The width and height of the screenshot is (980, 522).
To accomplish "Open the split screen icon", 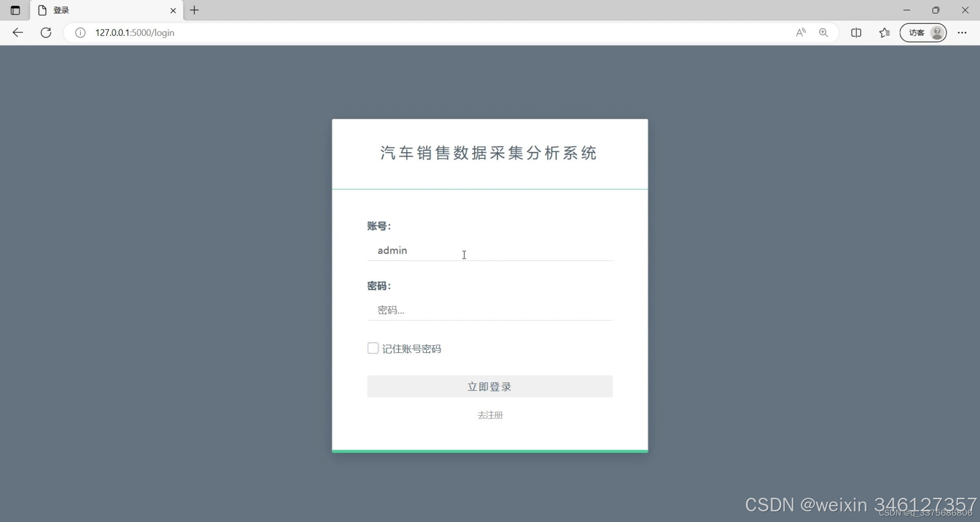I will (x=857, y=32).
